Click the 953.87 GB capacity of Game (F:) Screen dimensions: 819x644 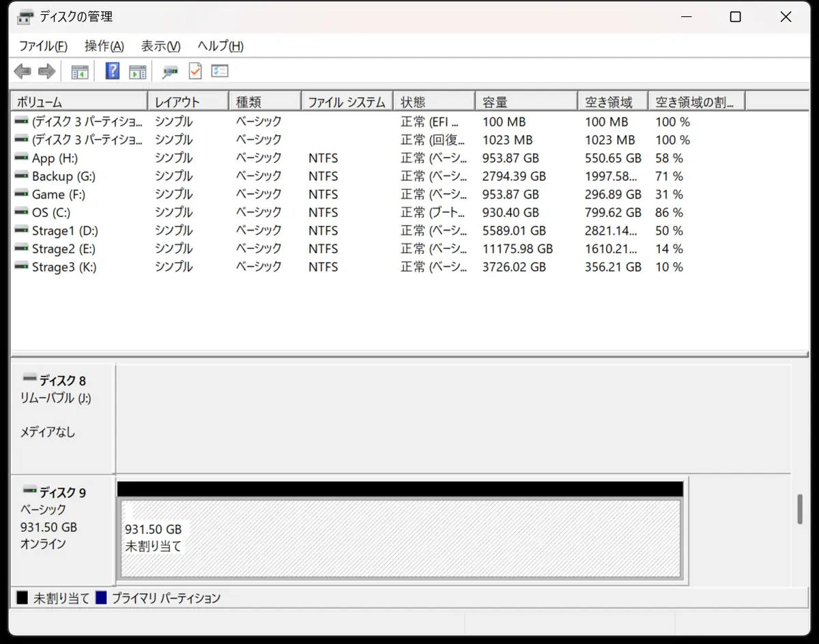[x=511, y=194]
